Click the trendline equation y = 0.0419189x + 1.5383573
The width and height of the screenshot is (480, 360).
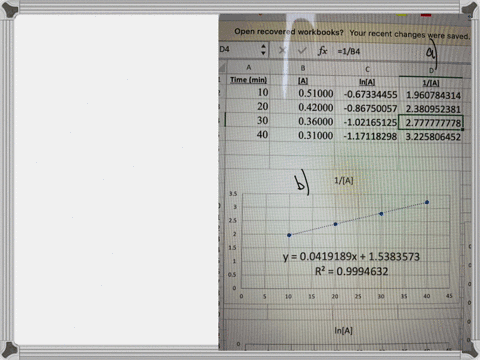coord(351,257)
